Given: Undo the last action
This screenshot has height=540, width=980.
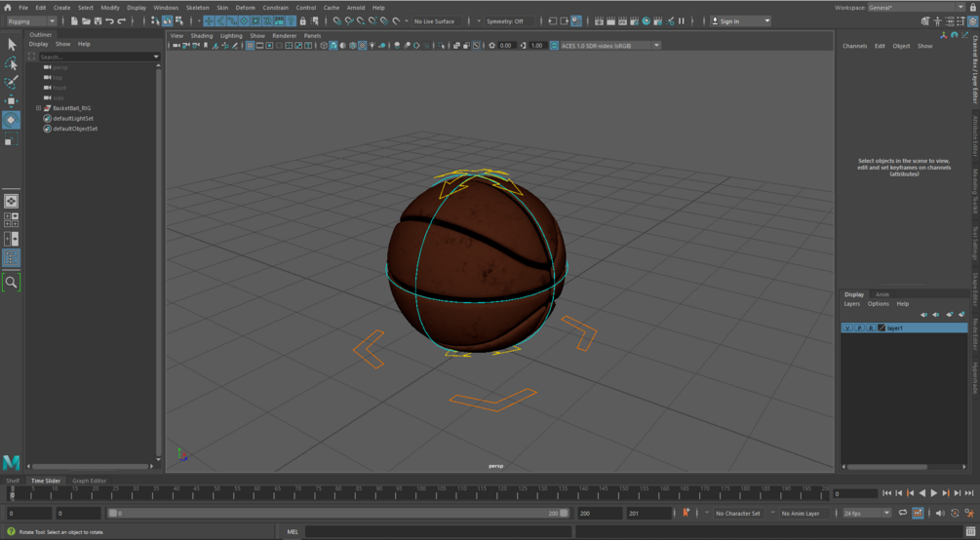Looking at the screenshot, I should pyautogui.click(x=110, y=21).
